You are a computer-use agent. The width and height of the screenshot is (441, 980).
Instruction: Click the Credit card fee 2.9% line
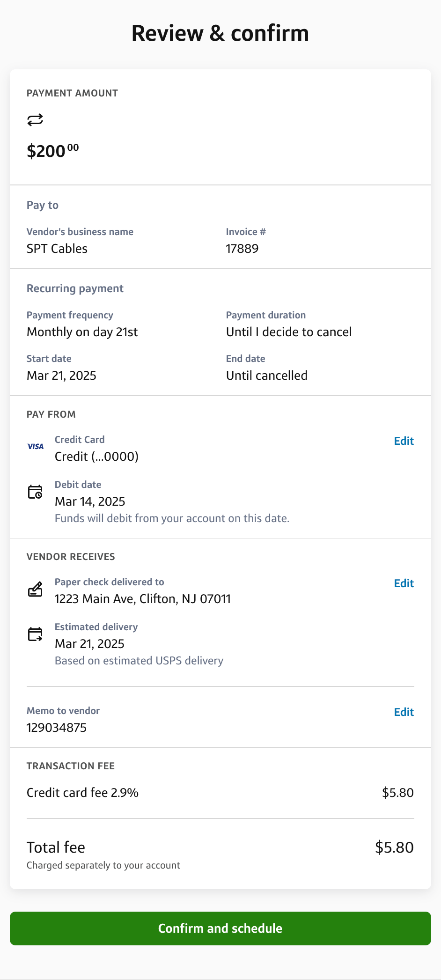point(82,793)
